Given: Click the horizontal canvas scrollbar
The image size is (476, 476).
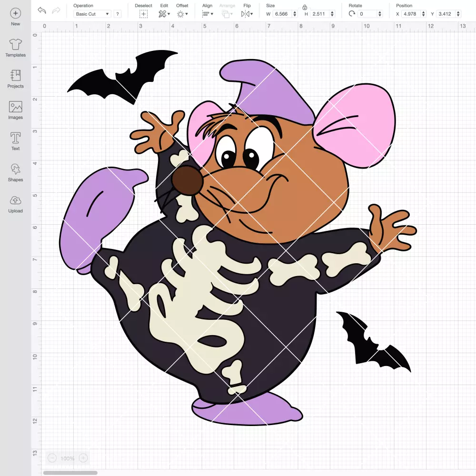Looking at the screenshot, I should (70, 473).
